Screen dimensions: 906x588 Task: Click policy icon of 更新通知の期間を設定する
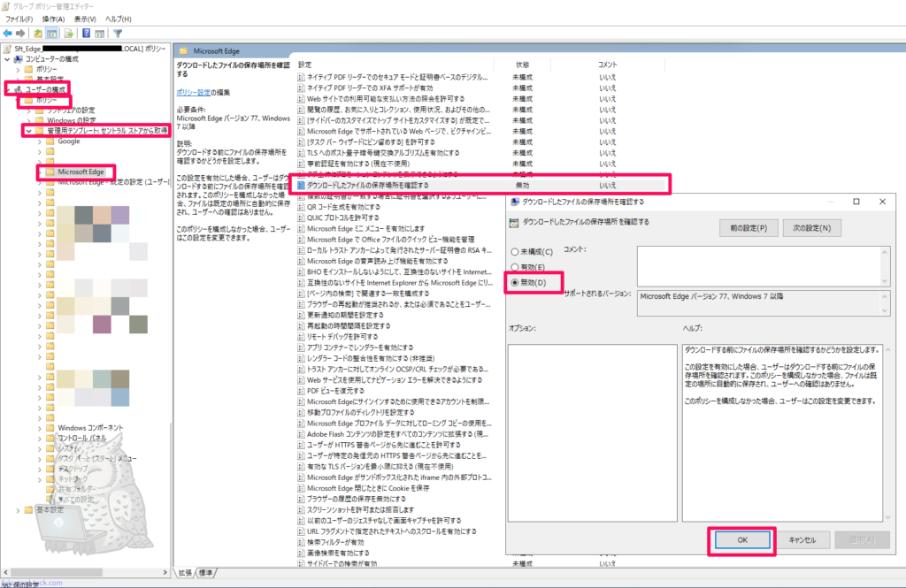pos(301,316)
